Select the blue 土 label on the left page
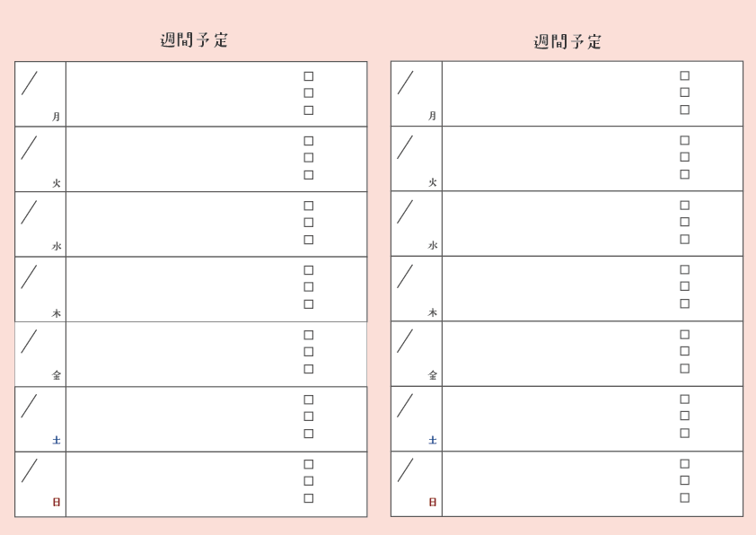756x535 pixels. [x=57, y=440]
